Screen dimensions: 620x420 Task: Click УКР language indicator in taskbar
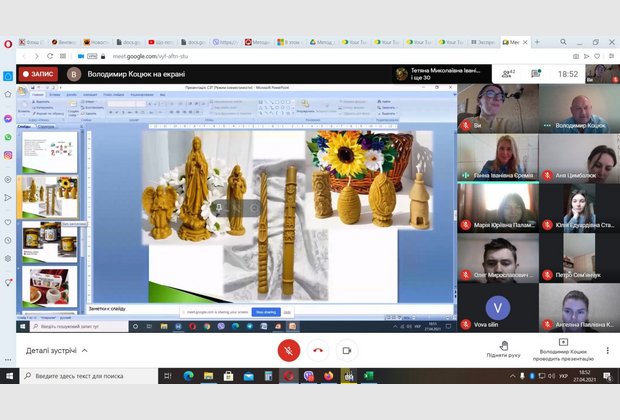pos(563,376)
